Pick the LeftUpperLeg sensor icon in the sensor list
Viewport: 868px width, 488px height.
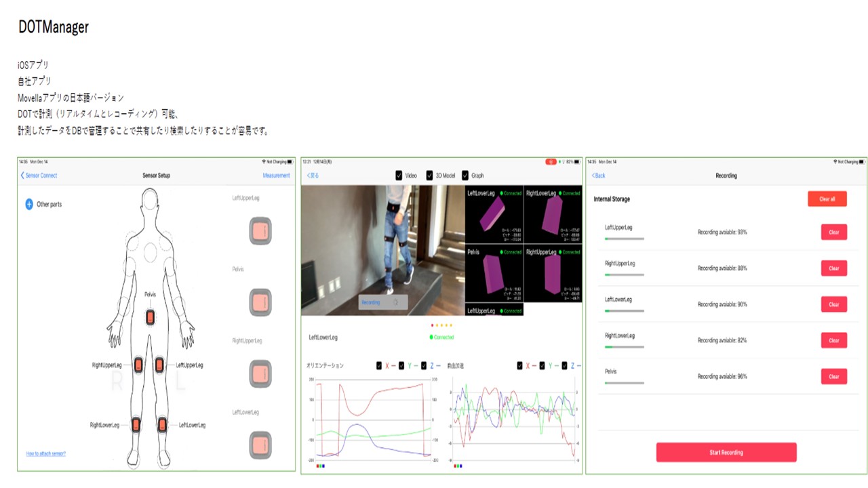[x=260, y=231]
